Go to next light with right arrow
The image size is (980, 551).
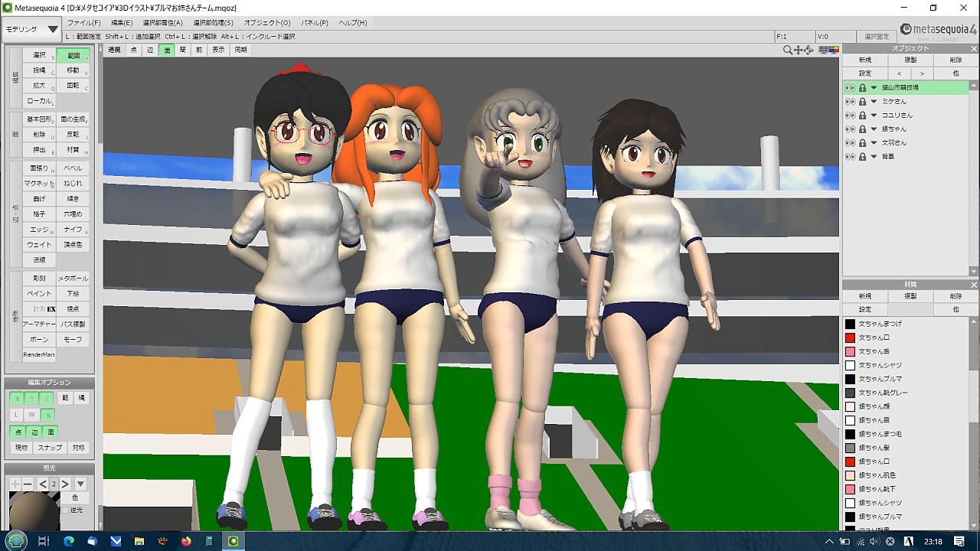(x=65, y=484)
